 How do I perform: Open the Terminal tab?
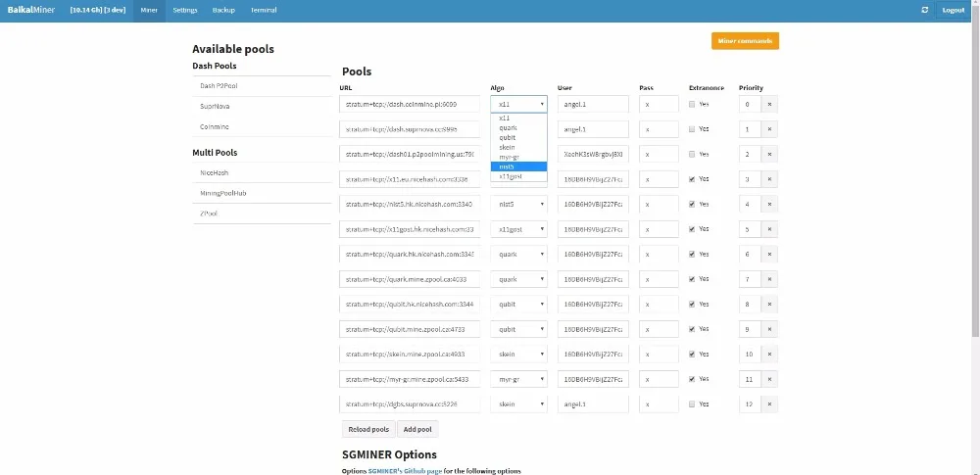click(263, 10)
